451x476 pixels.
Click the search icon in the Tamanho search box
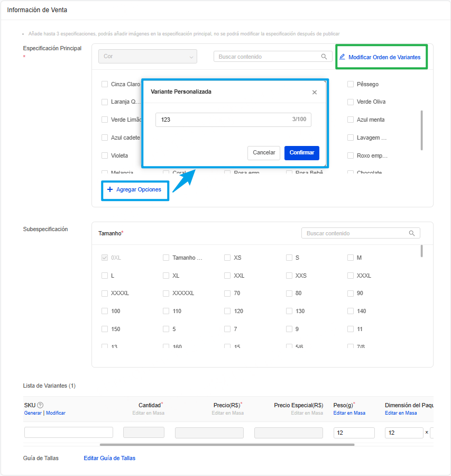412,233
